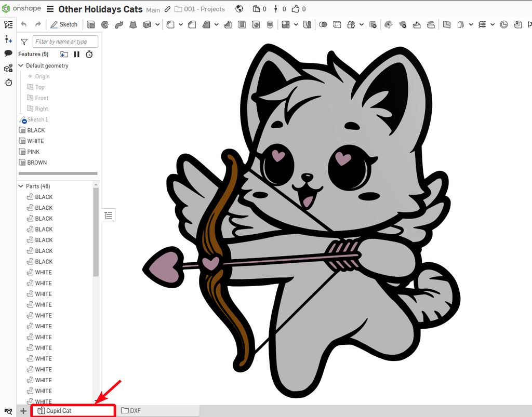Select the BROWN feature
Screen dimensions: 532x417
tap(37, 163)
